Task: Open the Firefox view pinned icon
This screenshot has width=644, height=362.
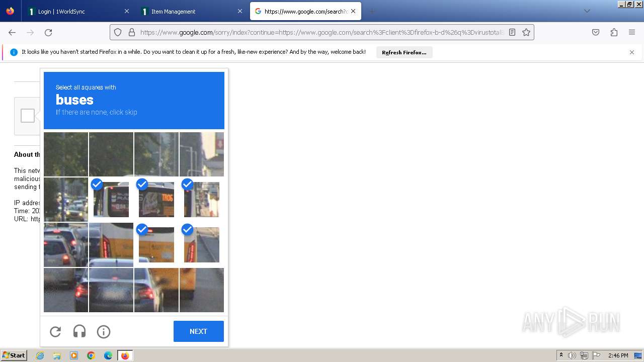Action: 10,11
